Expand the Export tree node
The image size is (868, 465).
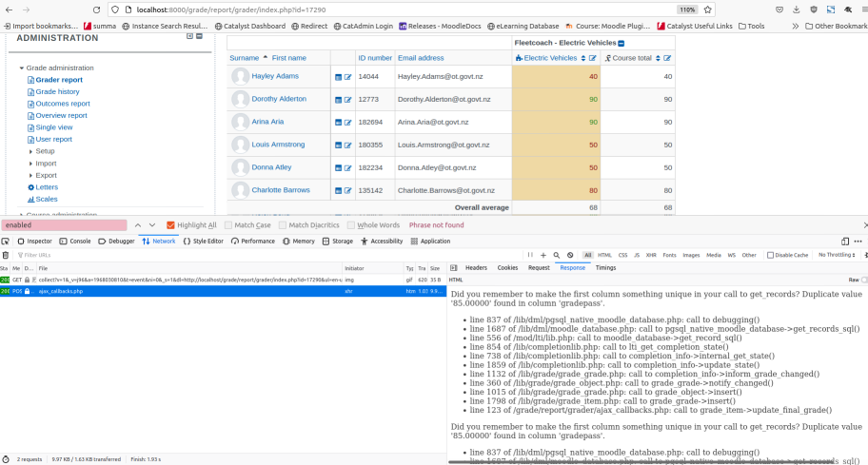coord(31,175)
